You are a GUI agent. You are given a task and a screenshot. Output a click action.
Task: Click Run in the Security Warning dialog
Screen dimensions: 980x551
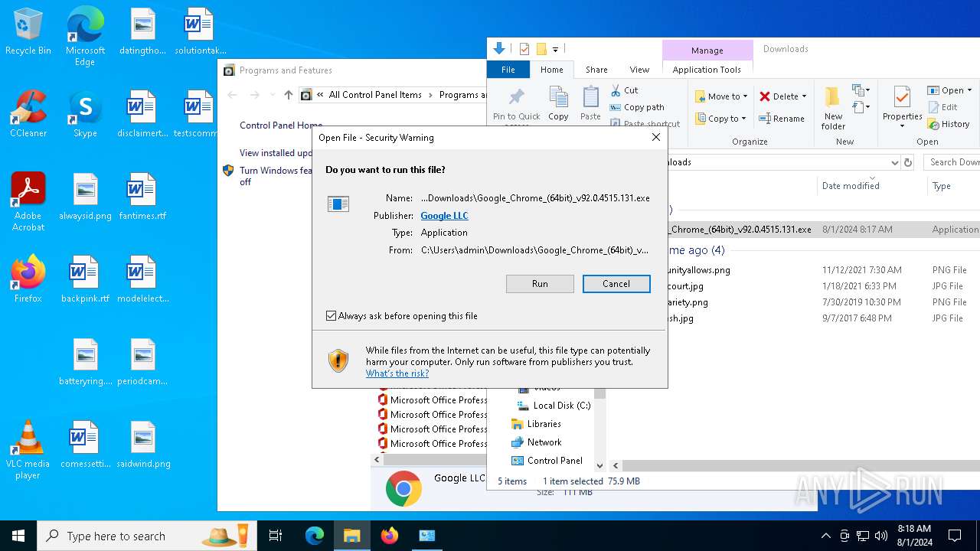[540, 284]
